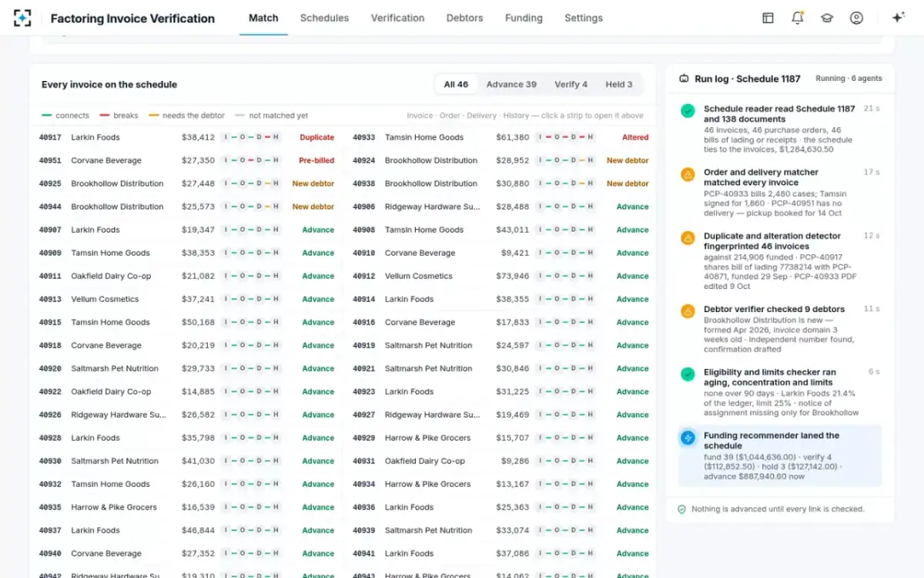The width and height of the screenshot is (924, 578).
Task: Click Debtor verifier warning icon
Action: pyautogui.click(x=688, y=311)
